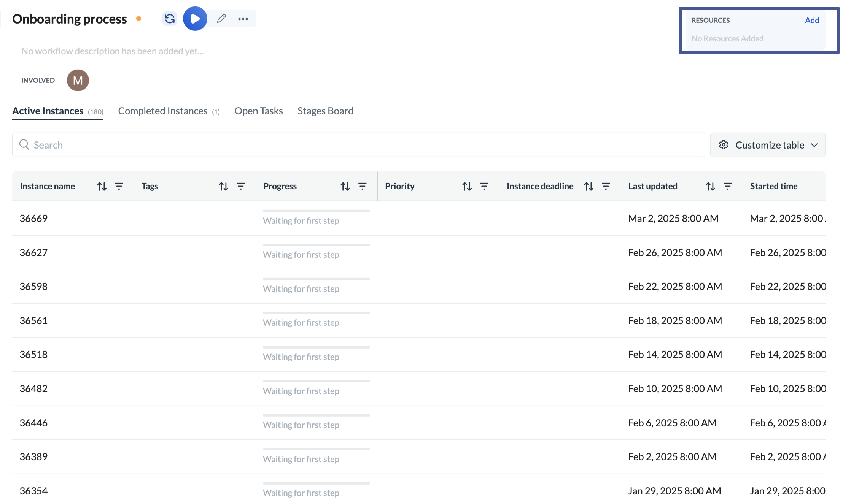
Task: Sort by Instance name column
Action: (102, 186)
